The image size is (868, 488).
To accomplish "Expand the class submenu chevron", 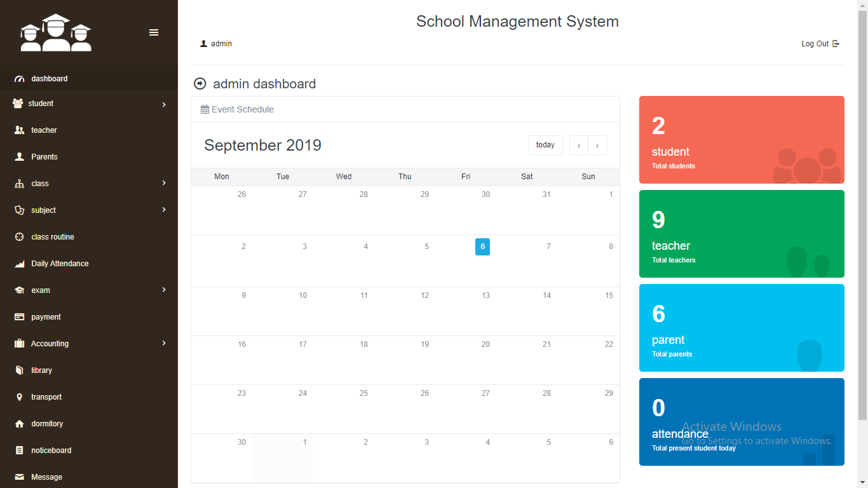I will tap(164, 183).
